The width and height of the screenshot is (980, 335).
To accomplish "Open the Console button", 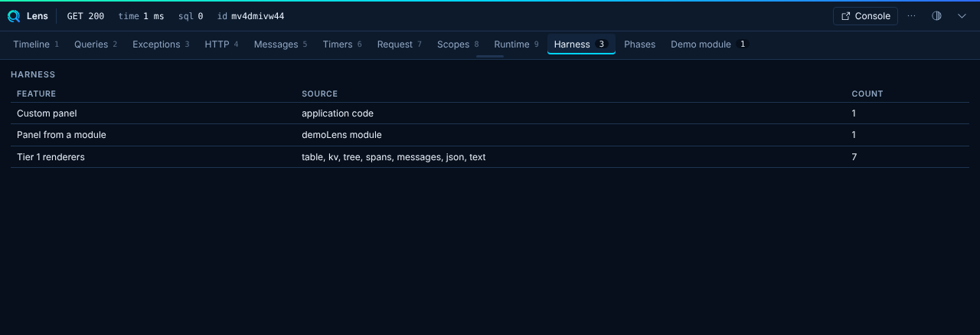I will pos(865,16).
